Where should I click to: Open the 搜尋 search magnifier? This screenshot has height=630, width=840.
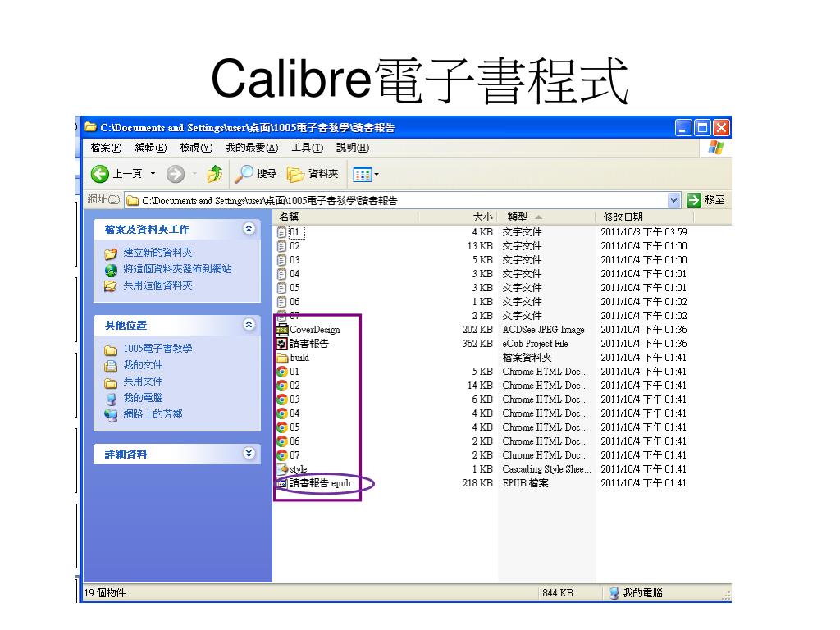[x=244, y=174]
